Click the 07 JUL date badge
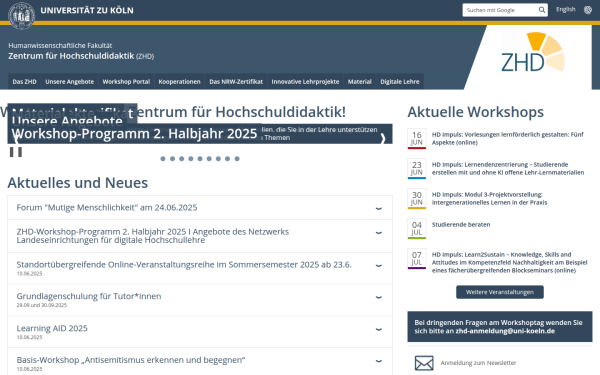 [x=417, y=259]
